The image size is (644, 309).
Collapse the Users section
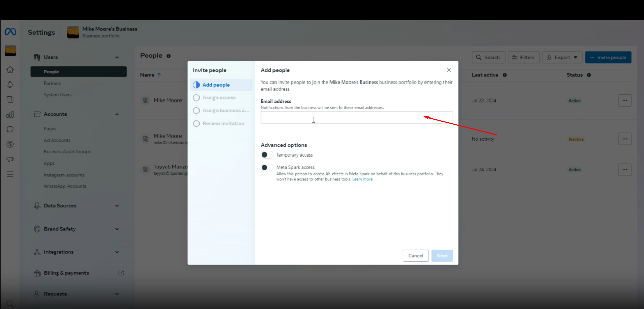click(117, 57)
